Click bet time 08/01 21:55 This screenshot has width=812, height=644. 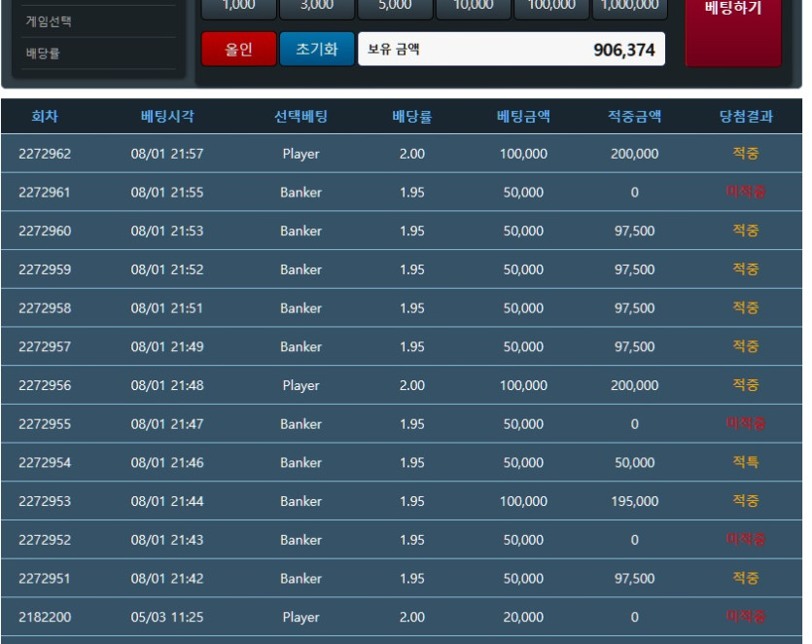[x=167, y=193]
